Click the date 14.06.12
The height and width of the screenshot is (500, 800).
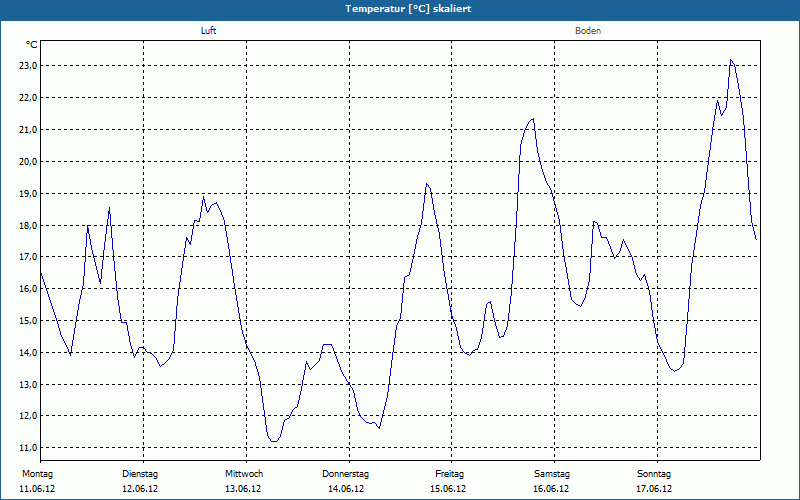pos(346,489)
